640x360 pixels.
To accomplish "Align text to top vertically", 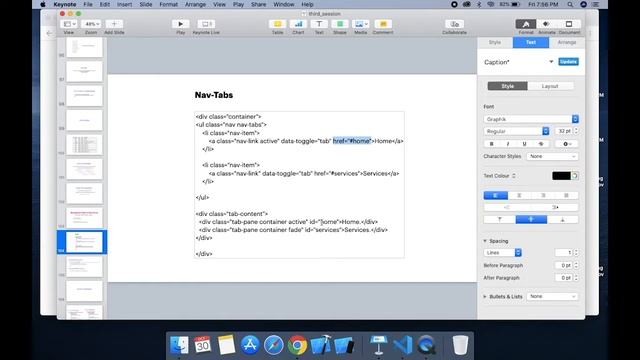I will click(500, 220).
